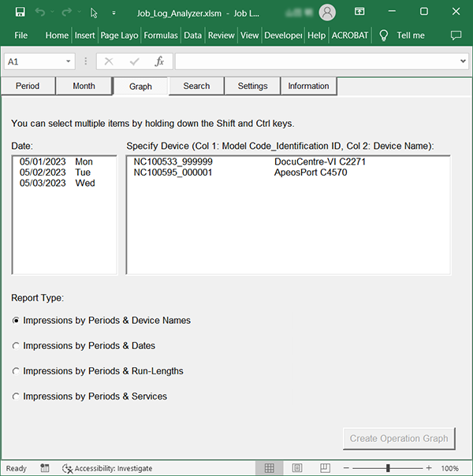Open the Developer ribbon tab

[283, 35]
